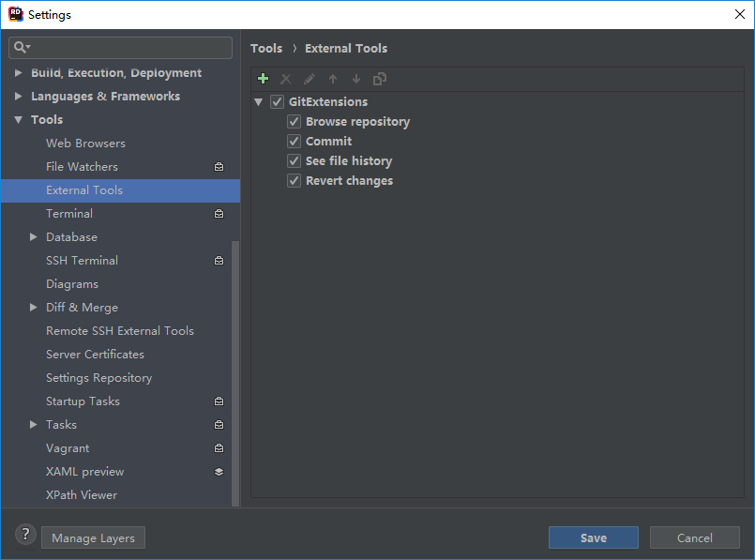
Task: Click Tools in the breadcrumb path
Action: (266, 48)
